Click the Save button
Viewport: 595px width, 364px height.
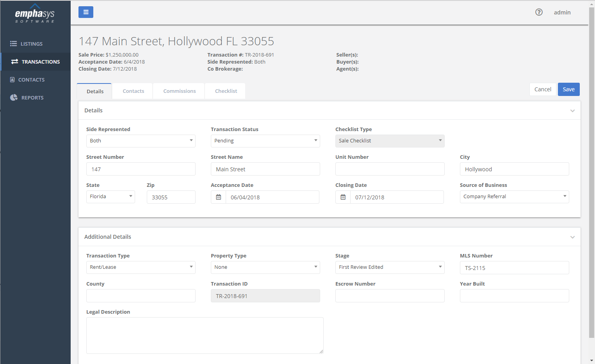[x=568, y=89]
